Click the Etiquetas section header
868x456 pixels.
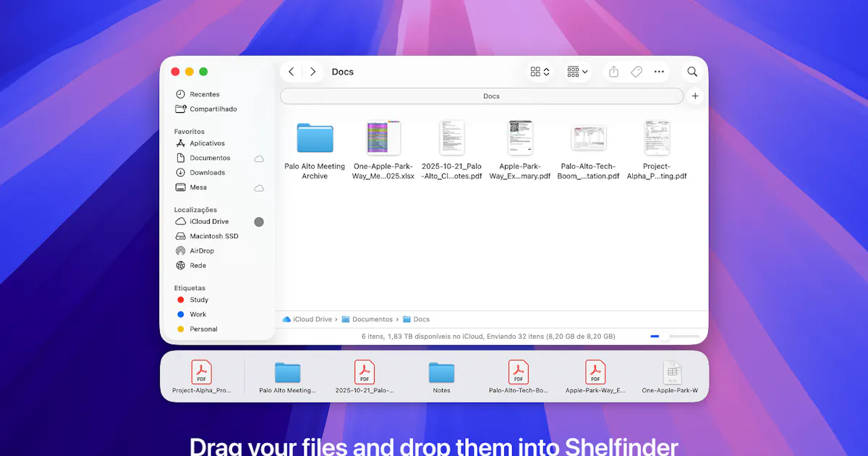190,288
